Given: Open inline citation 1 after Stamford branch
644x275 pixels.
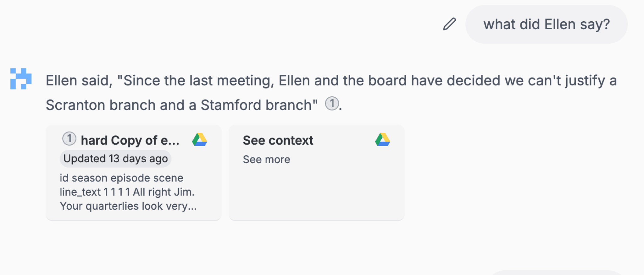Looking at the screenshot, I should [x=332, y=104].
